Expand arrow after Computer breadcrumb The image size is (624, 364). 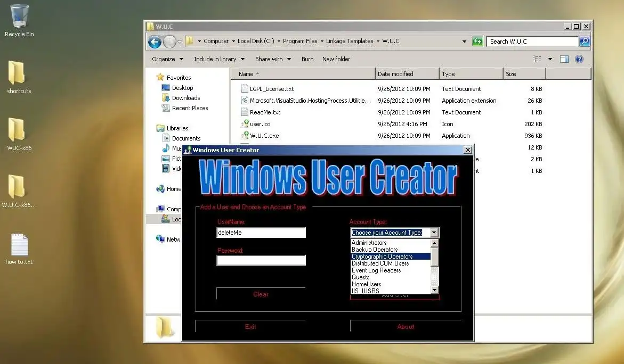point(233,41)
